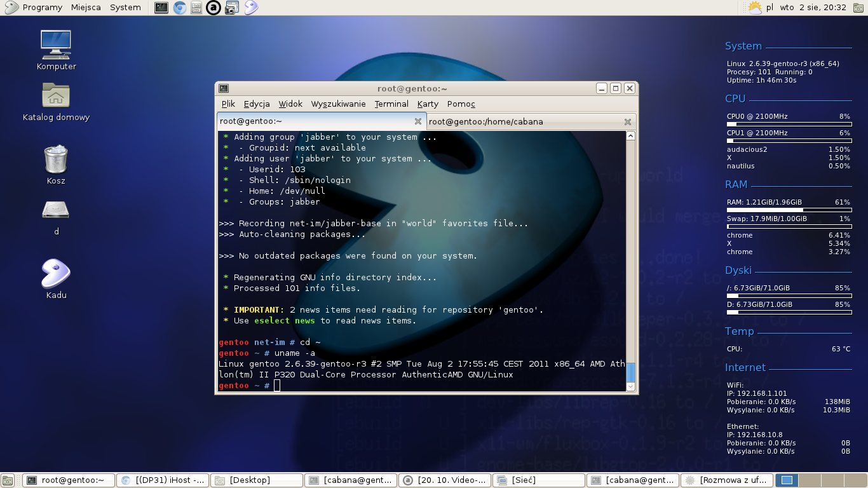
Task: Click the weather applet icon in panel
Action: [754, 8]
